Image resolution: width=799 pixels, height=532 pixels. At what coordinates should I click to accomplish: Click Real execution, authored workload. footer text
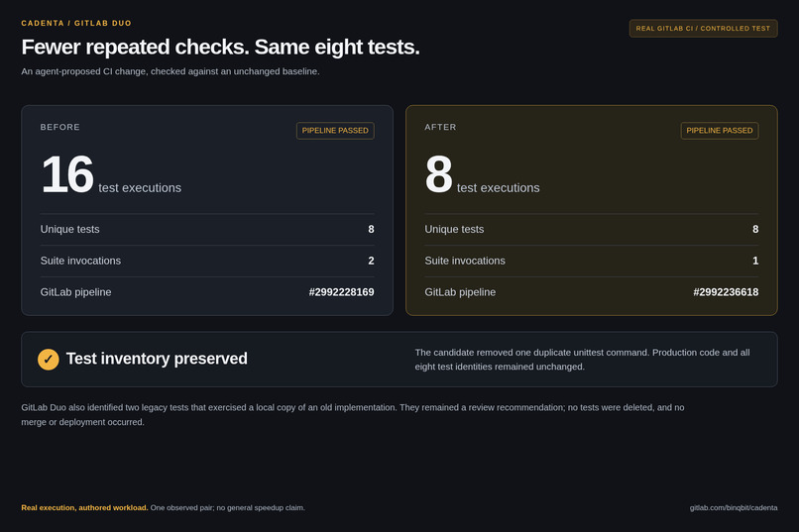84,507
